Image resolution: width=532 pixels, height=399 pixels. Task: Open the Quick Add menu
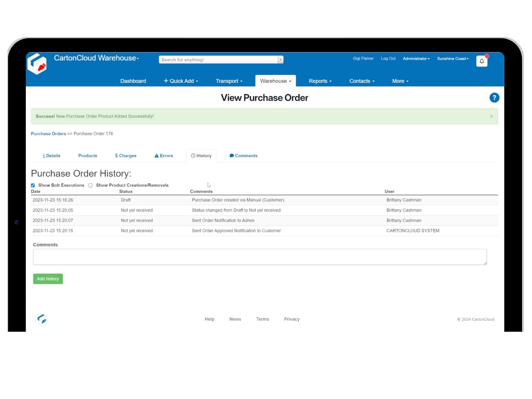[181, 81]
